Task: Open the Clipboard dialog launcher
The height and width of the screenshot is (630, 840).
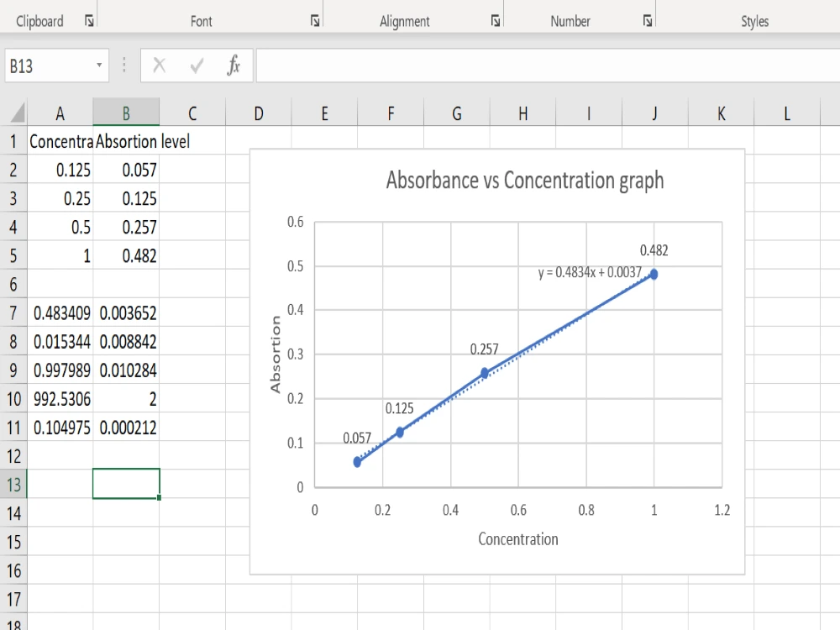Action: [90, 21]
